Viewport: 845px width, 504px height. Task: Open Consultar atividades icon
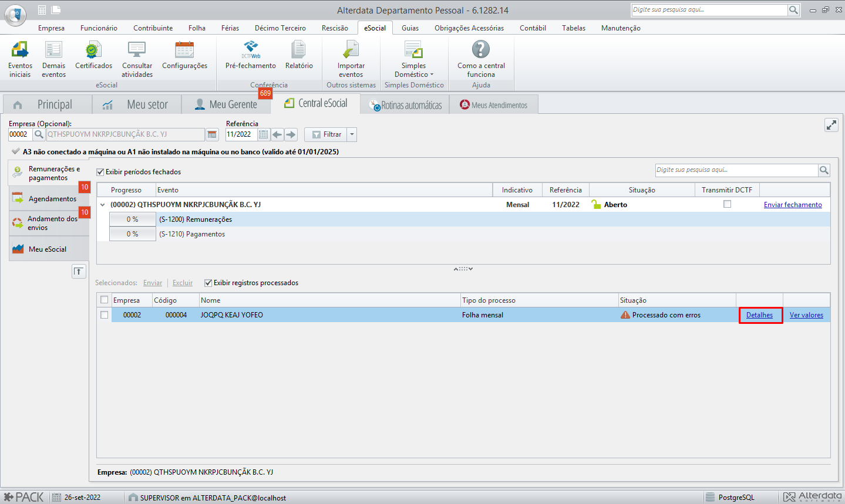[x=137, y=59]
